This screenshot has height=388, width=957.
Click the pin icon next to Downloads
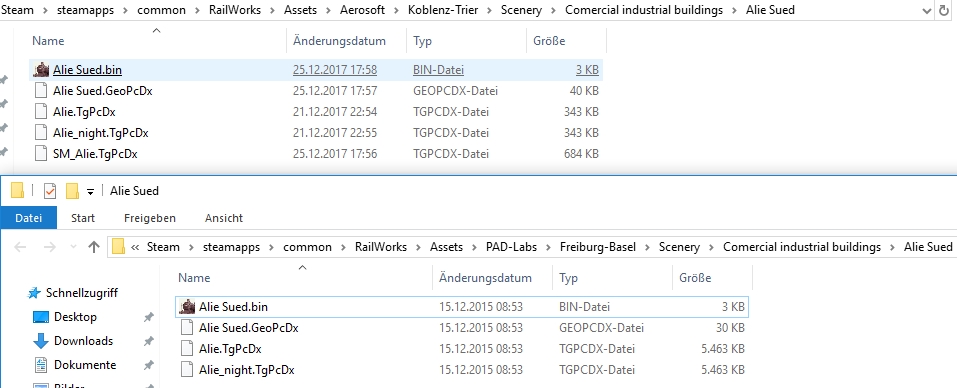(x=148, y=341)
